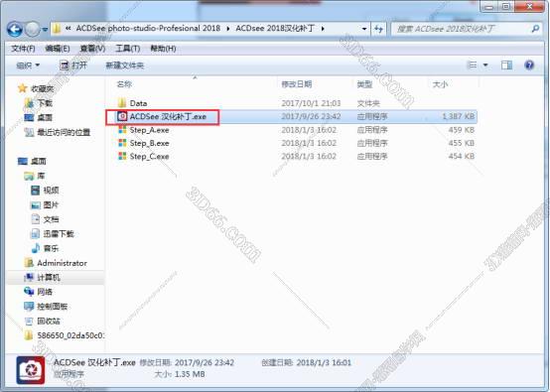This screenshot has height=392, width=550.
Task: Toggle the preview pane icon
Action: pyautogui.click(x=506, y=65)
